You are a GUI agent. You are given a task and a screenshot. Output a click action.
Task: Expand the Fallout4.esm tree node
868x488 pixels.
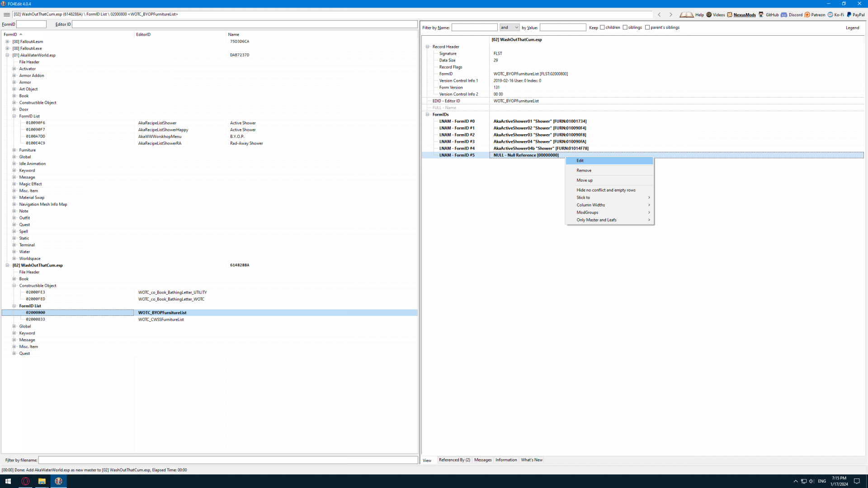point(7,42)
